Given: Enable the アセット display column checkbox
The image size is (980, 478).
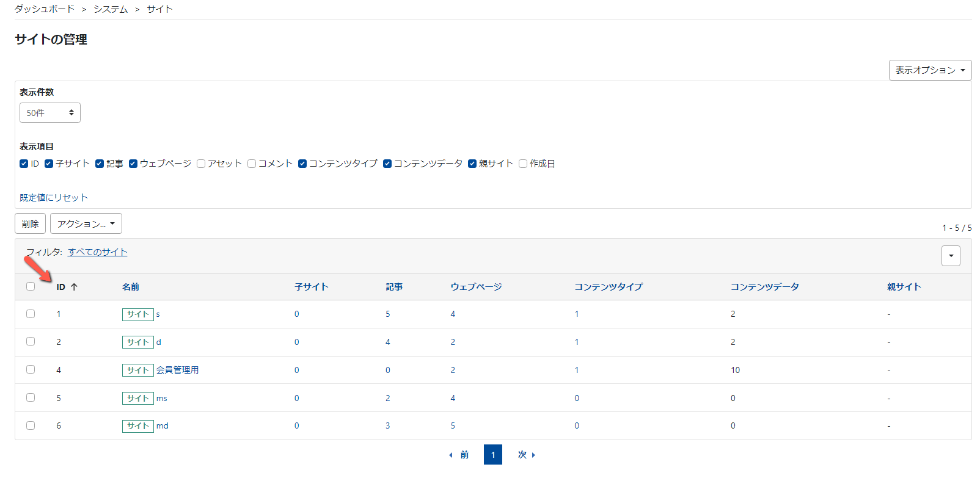Looking at the screenshot, I should [201, 164].
